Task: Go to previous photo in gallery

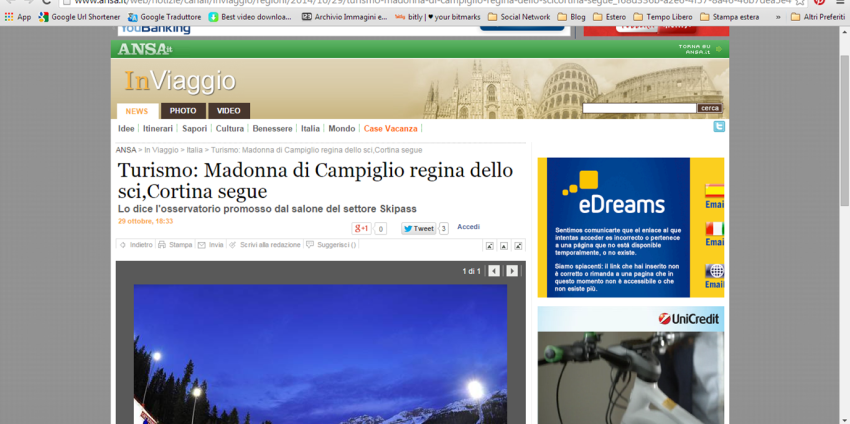Action: 494,271
